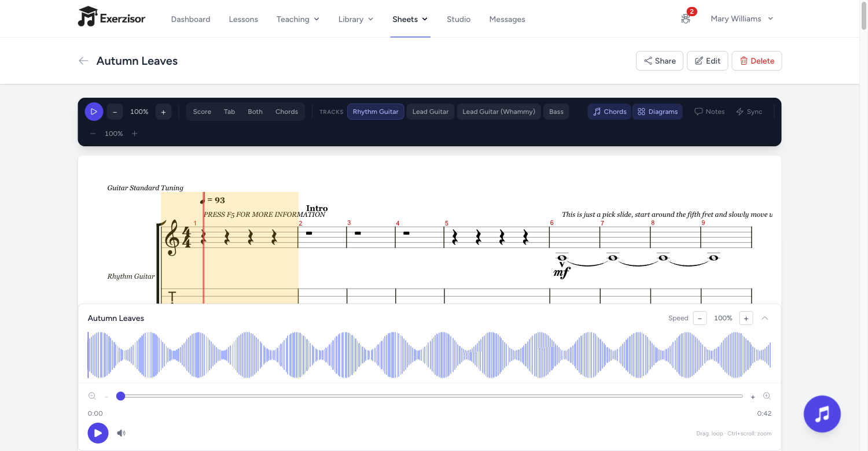The height and width of the screenshot is (451, 868).
Task: Click the tempo marking 93
Action: point(213,200)
